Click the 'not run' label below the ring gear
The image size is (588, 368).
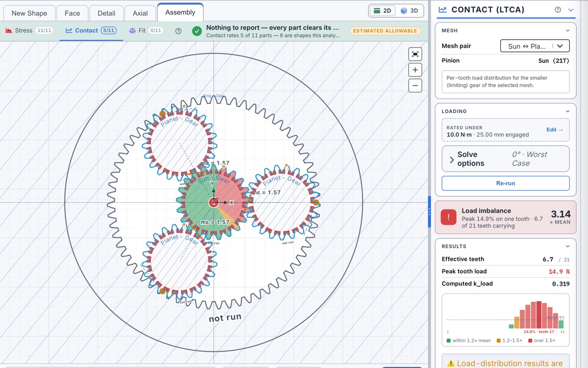click(x=225, y=318)
